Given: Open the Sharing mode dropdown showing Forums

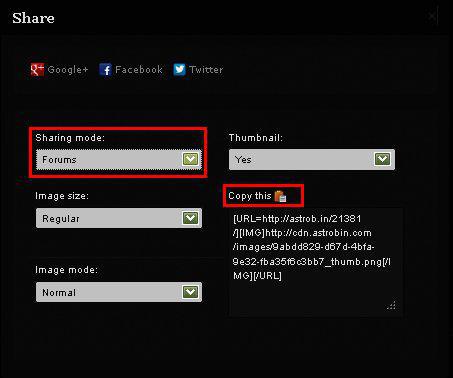Looking at the screenshot, I should tap(119, 159).
